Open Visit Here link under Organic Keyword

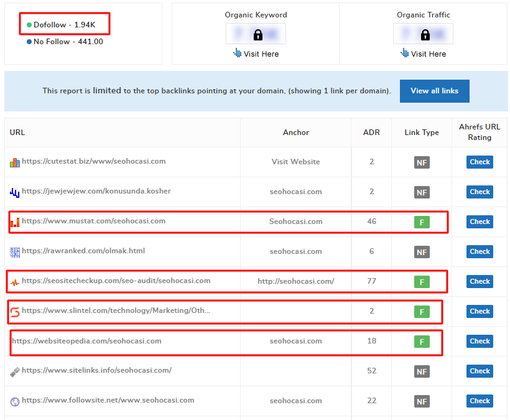[261, 54]
